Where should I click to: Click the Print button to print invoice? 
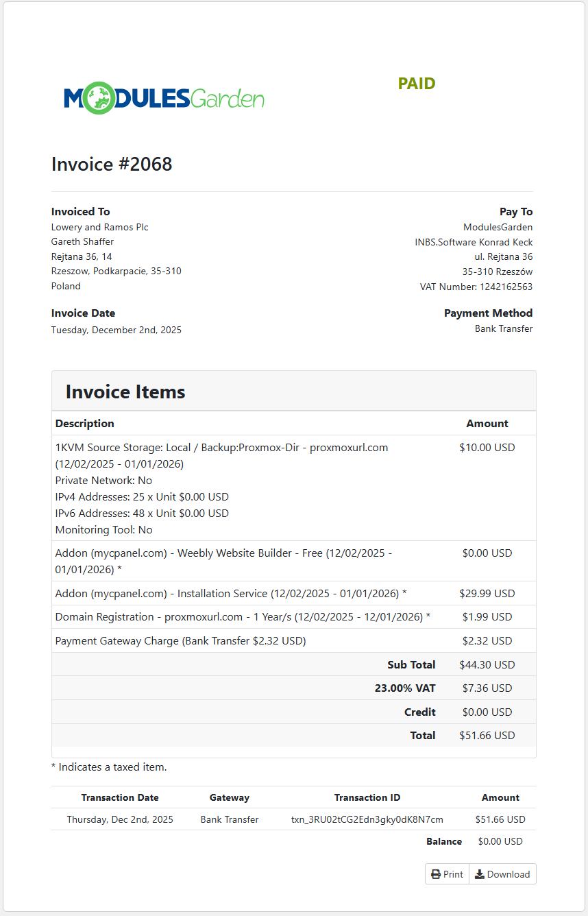pos(446,873)
